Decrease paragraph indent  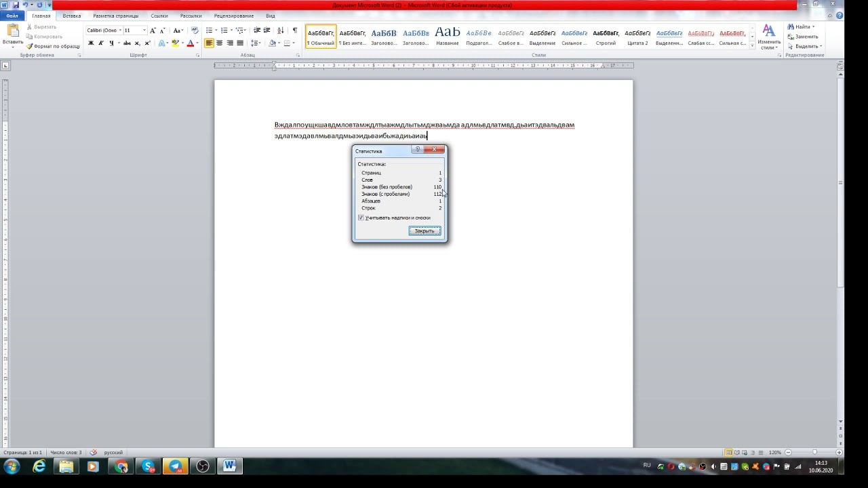(257, 30)
